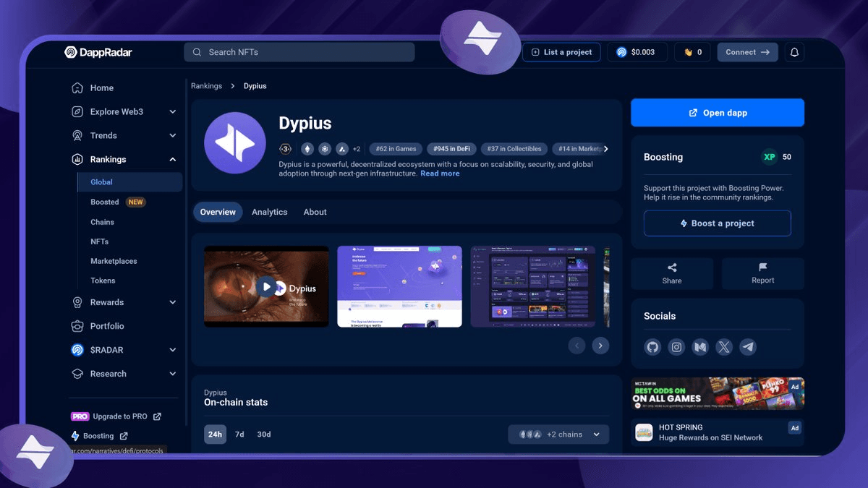Click the Report flag button
This screenshot has width=868, height=488.
(763, 274)
